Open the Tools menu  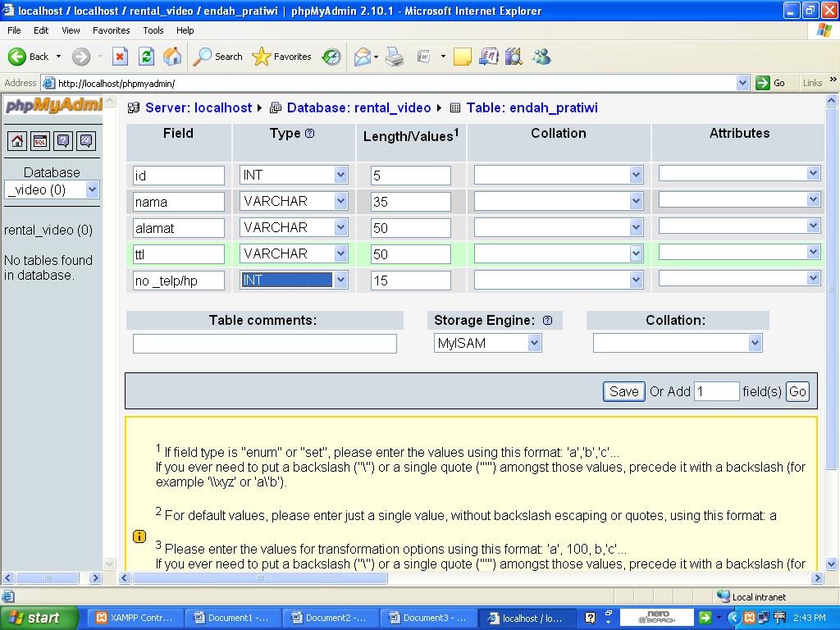click(x=153, y=30)
